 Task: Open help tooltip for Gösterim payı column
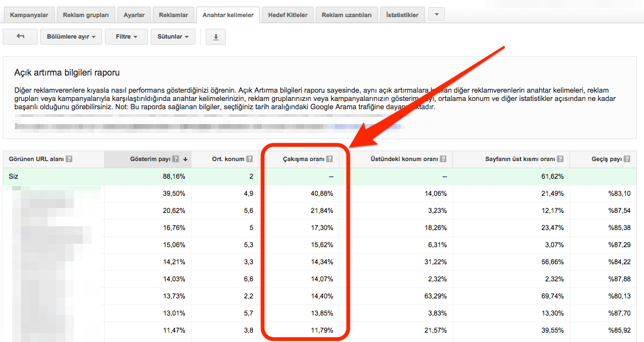coord(175,159)
